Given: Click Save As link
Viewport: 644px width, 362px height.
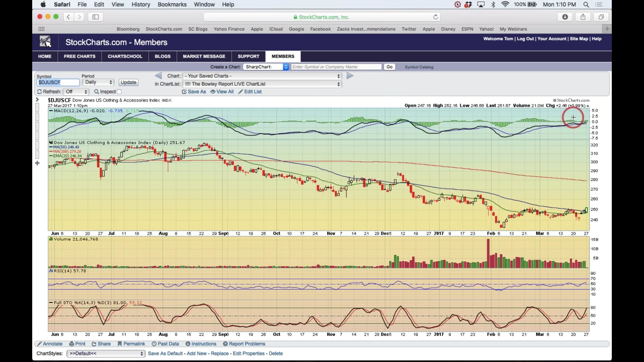Looking at the screenshot, I should (194, 92).
